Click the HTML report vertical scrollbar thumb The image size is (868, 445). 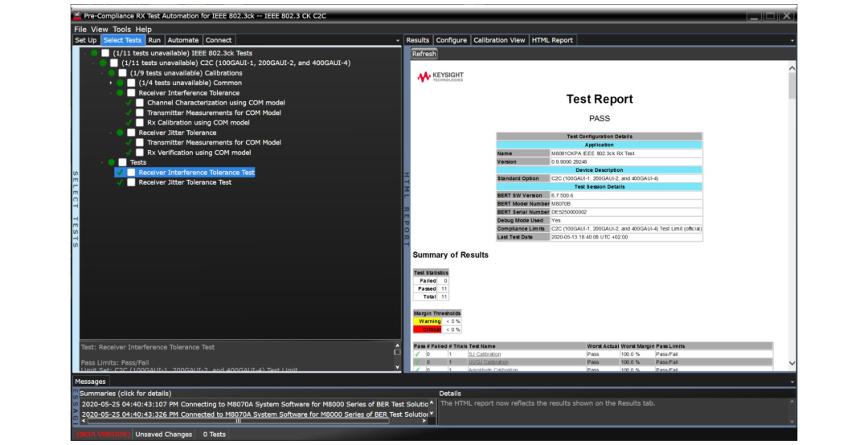tap(792, 86)
